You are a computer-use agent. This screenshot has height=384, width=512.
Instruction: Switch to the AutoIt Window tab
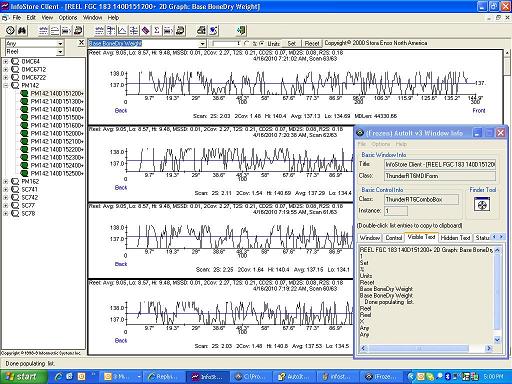click(x=370, y=238)
